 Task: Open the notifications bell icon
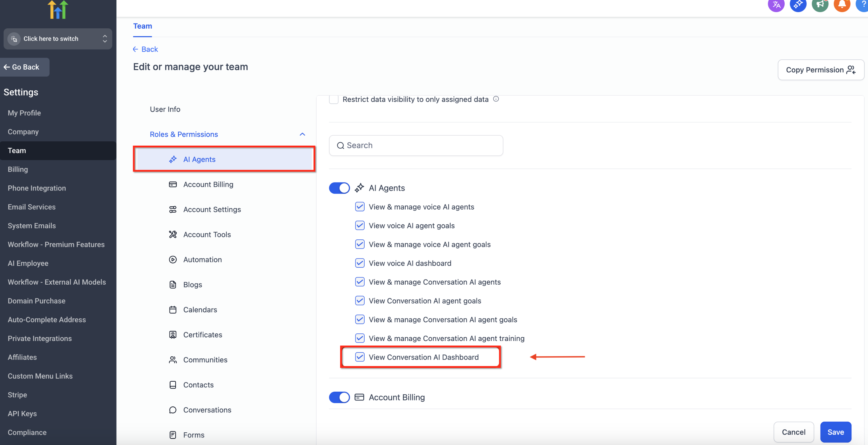tap(841, 5)
